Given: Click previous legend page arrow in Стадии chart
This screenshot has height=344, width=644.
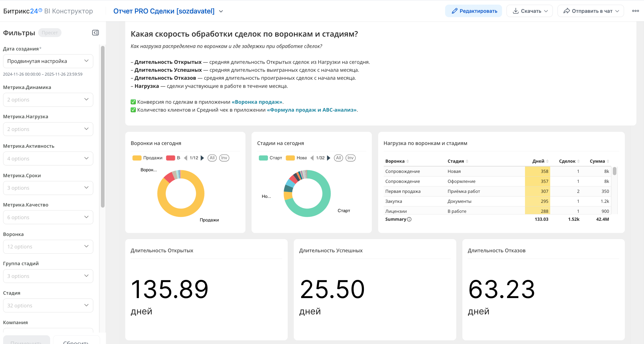Looking at the screenshot, I should tap(312, 158).
